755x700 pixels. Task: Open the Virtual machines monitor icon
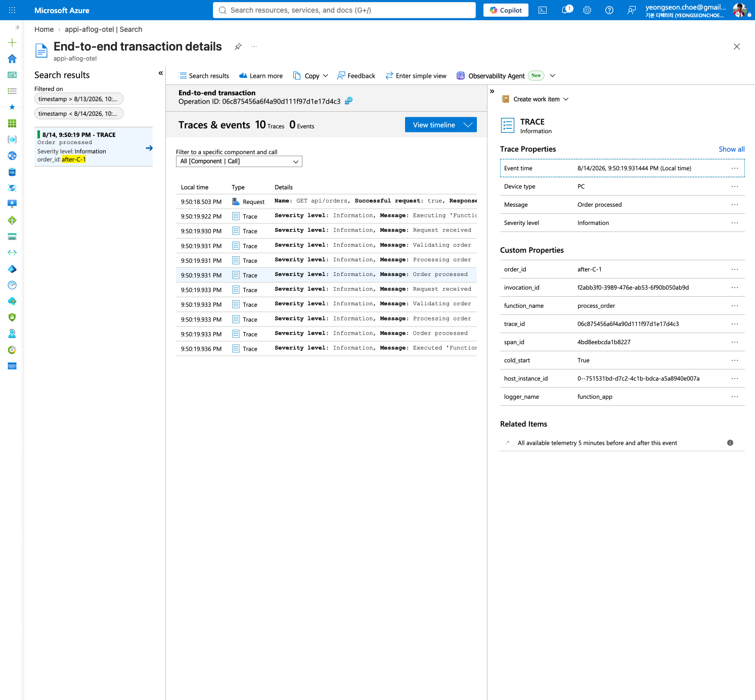click(12, 204)
